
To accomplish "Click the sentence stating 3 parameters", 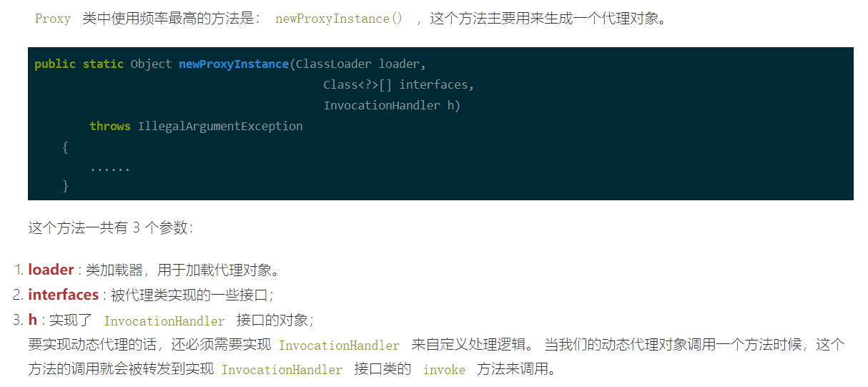I will point(110,228).
